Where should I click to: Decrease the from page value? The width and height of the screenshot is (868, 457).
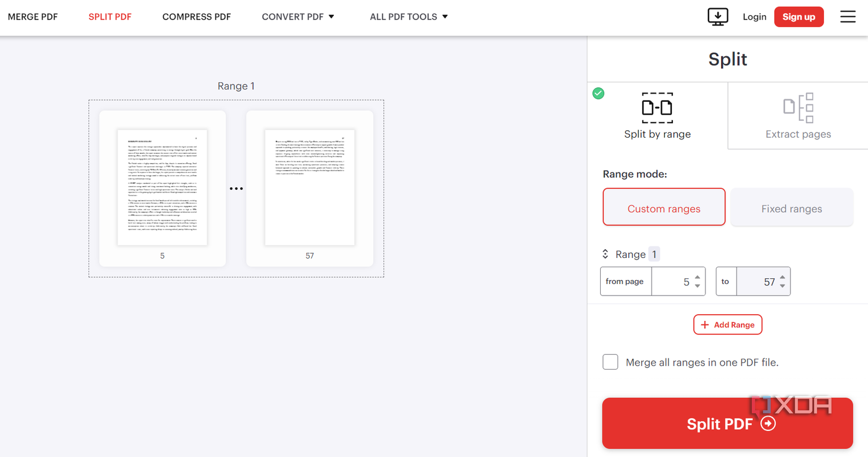coord(697,286)
